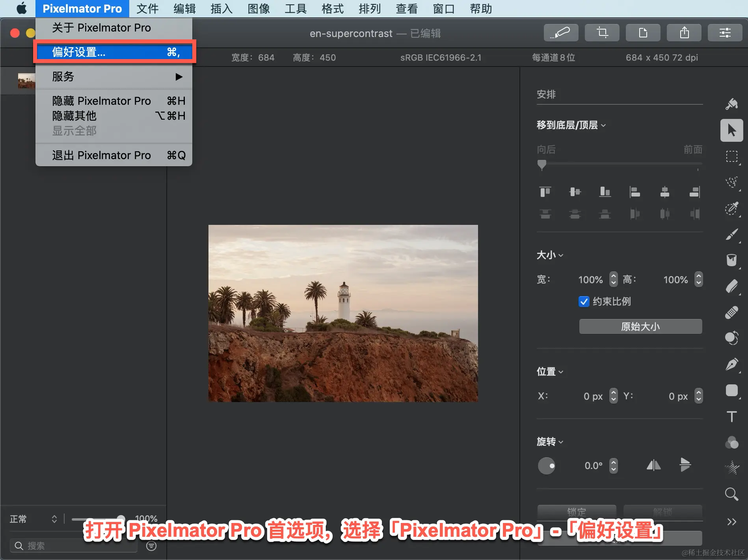Screen dimensions: 748x560
Task: Activate the Color Selection wand tool
Action: (x=732, y=208)
